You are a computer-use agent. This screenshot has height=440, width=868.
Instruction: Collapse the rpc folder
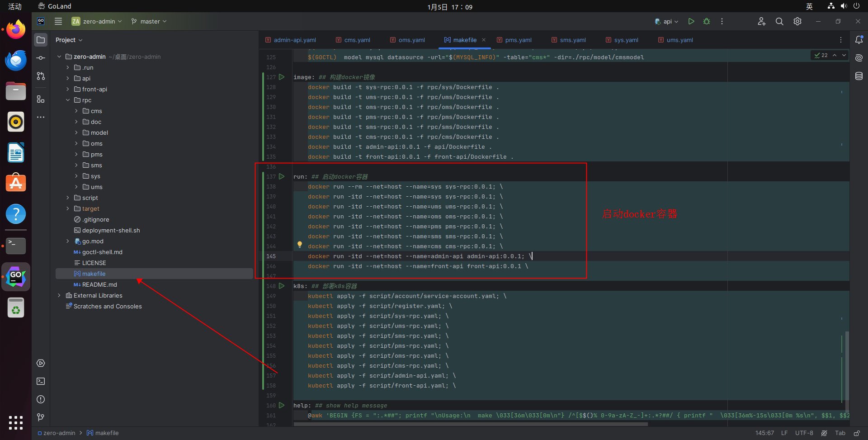point(68,100)
